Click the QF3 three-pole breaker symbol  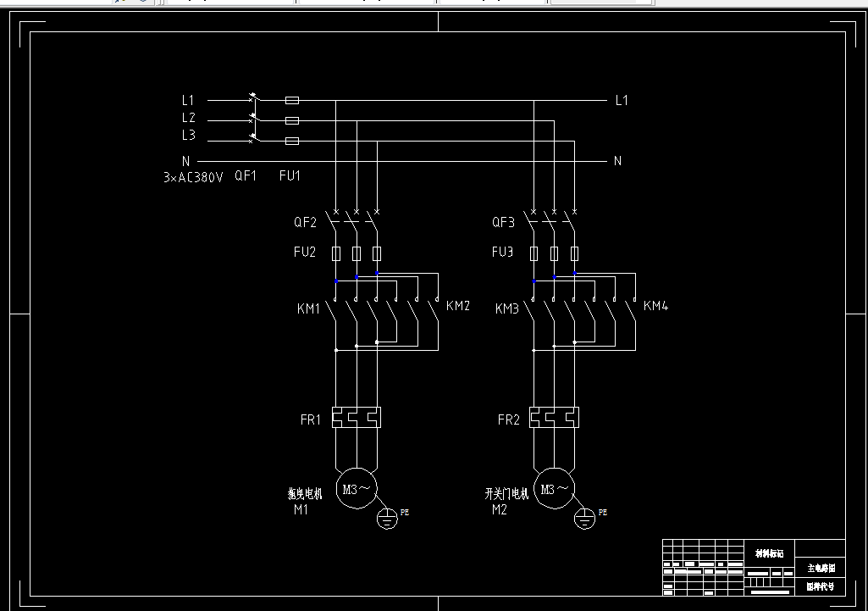point(552,220)
